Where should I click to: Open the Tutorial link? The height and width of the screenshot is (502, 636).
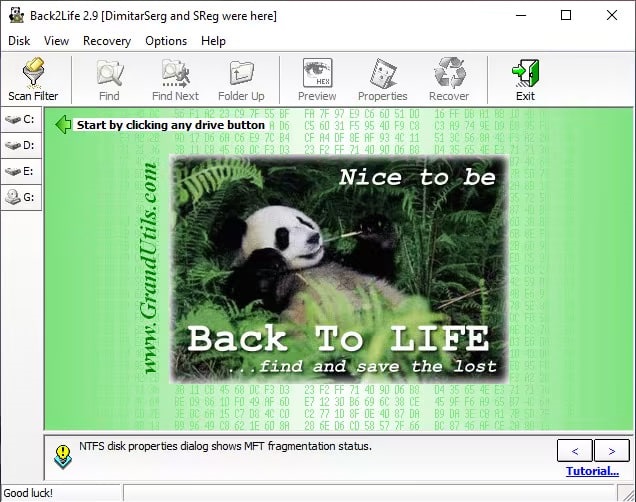click(592, 471)
